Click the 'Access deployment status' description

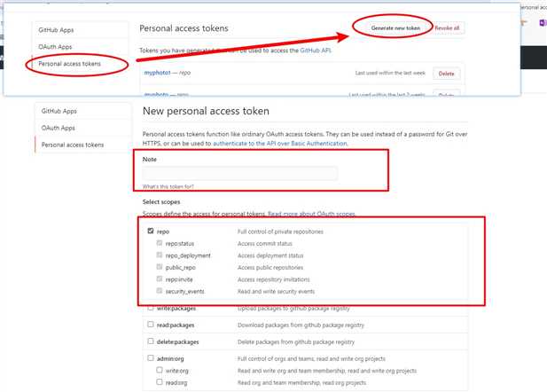click(x=270, y=255)
